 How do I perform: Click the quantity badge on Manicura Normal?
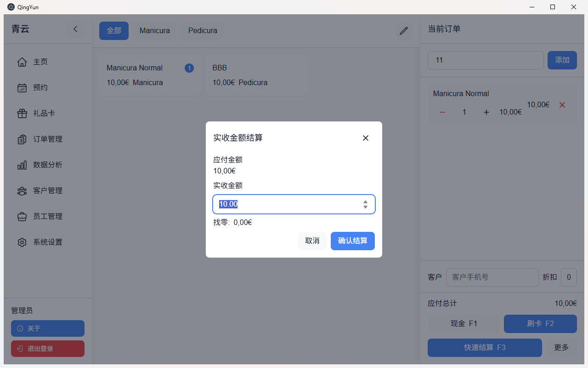click(x=189, y=68)
